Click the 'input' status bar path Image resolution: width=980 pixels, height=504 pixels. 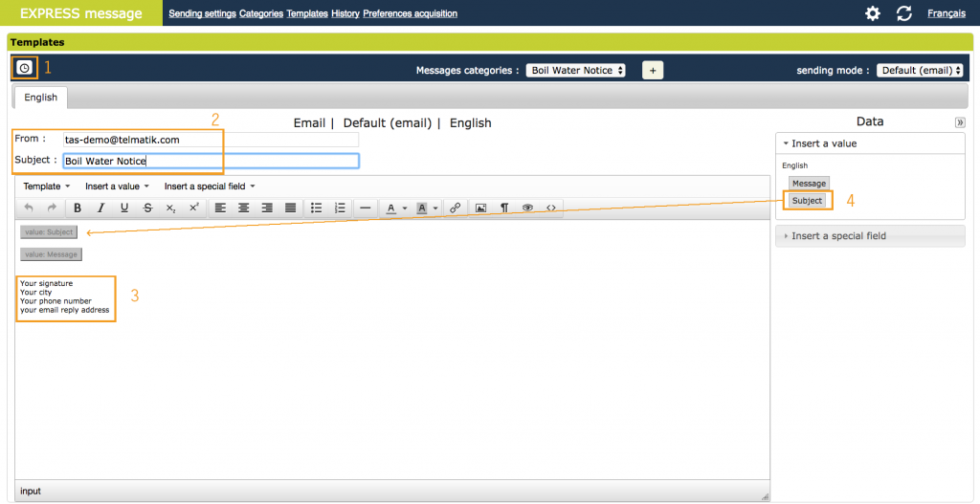pos(30,492)
